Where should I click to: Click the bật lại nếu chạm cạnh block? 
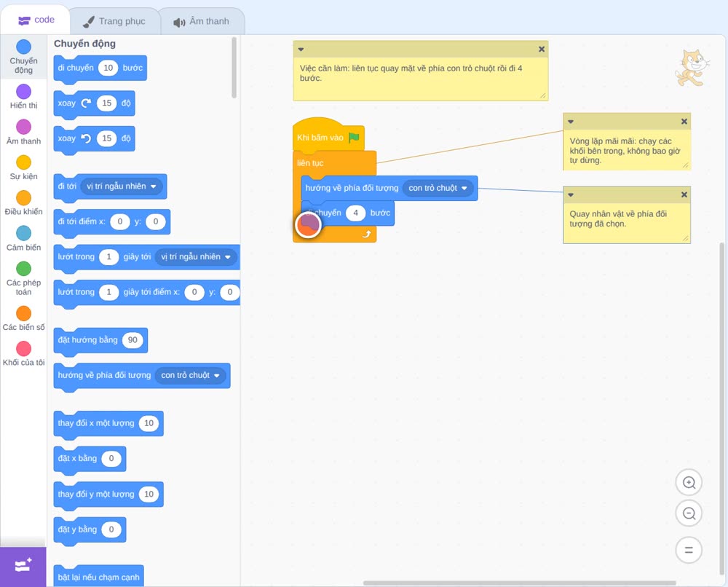pos(98,576)
